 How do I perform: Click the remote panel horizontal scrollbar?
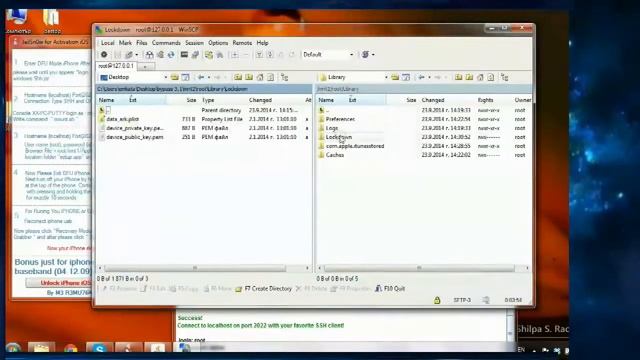point(419,268)
